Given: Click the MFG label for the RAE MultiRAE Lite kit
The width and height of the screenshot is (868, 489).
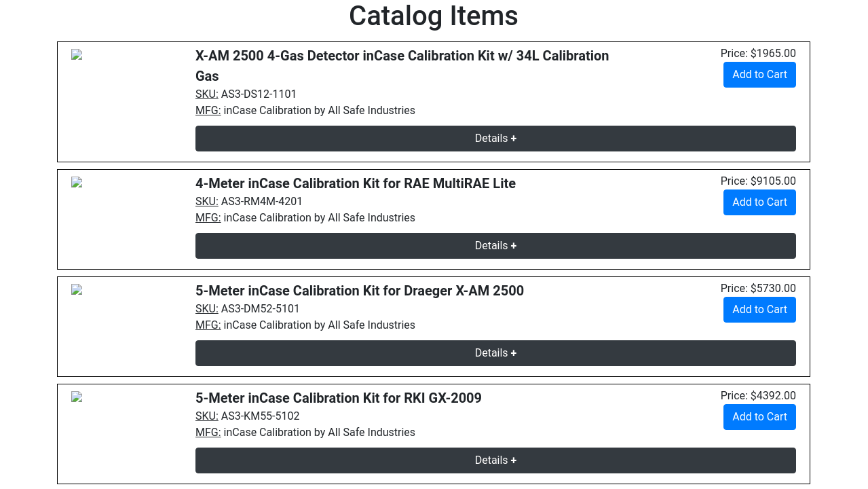Looking at the screenshot, I should (208, 218).
